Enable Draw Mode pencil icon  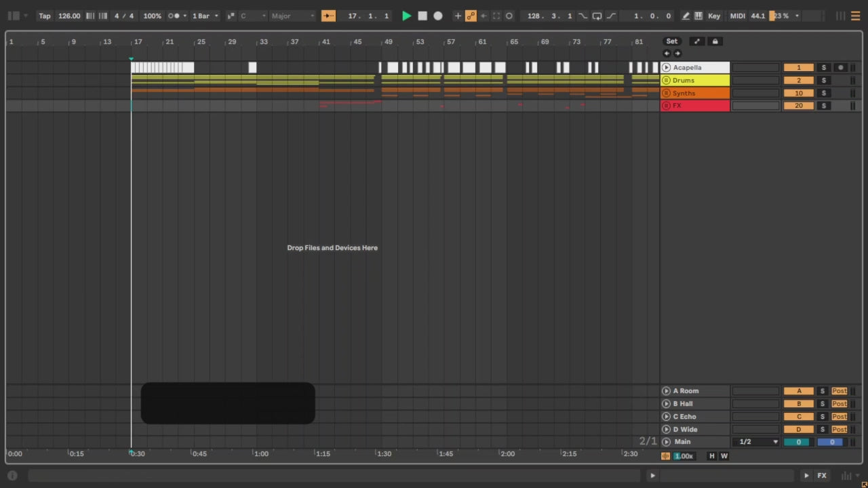686,16
